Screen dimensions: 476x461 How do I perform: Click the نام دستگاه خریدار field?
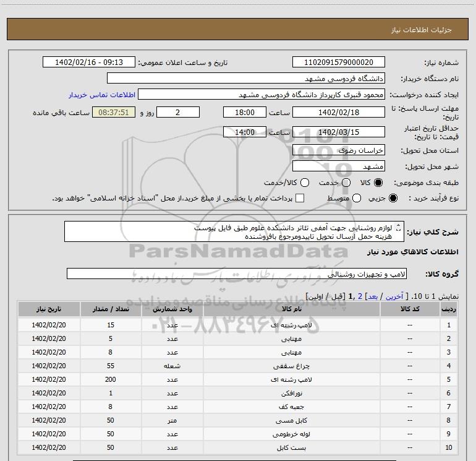(246, 79)
